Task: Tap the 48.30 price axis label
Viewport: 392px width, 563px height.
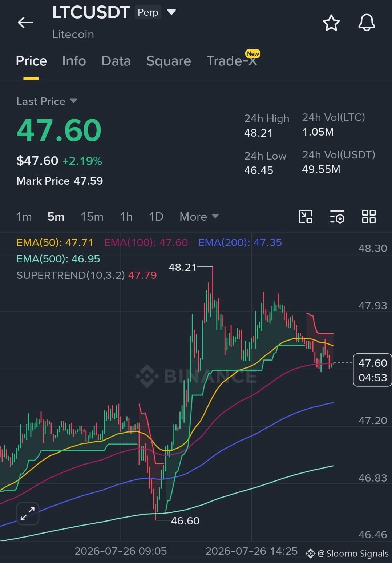Action: [373, 248]
